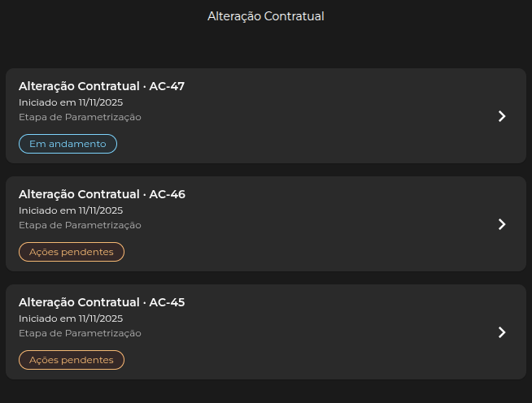
Task: Click 'Etapa de Parametrização' on the AC-45 card
Action: pyautogui.click(x=80, y=333)
